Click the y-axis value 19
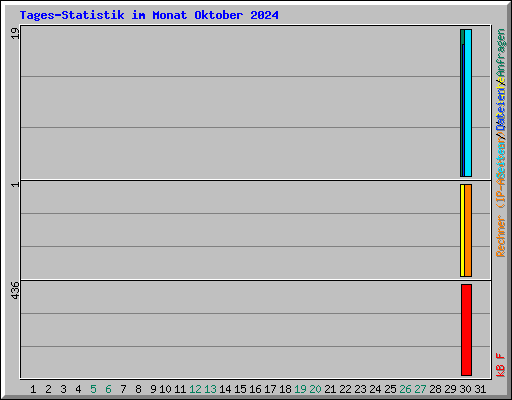512x400 pixels. point(15,33)
